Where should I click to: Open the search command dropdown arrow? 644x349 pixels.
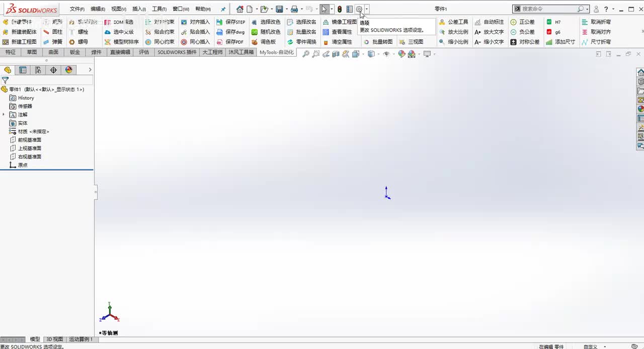tap(587, 9)
